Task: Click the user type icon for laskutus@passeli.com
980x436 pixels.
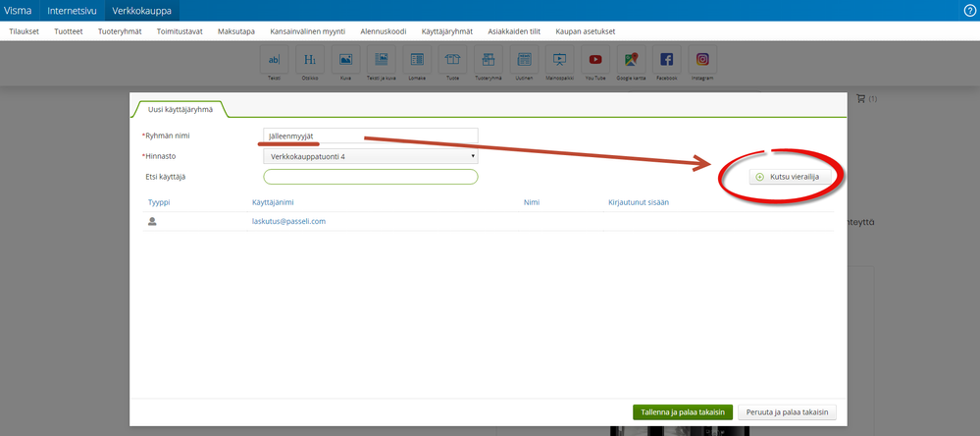Action: point(152,222)
